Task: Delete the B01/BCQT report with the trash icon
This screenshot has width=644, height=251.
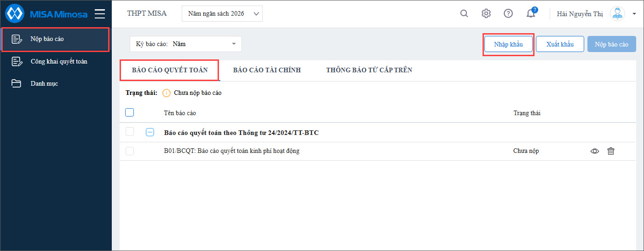Action: pos(611,151)
